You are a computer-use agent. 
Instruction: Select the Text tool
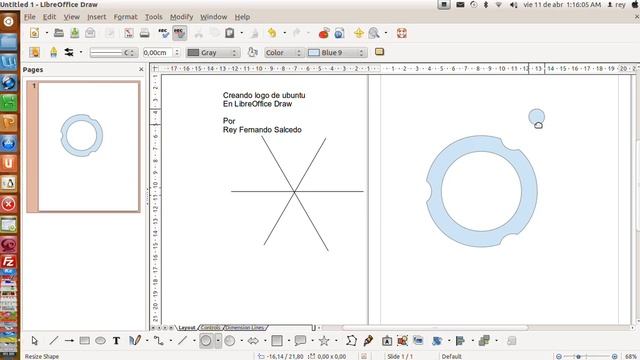116,340
